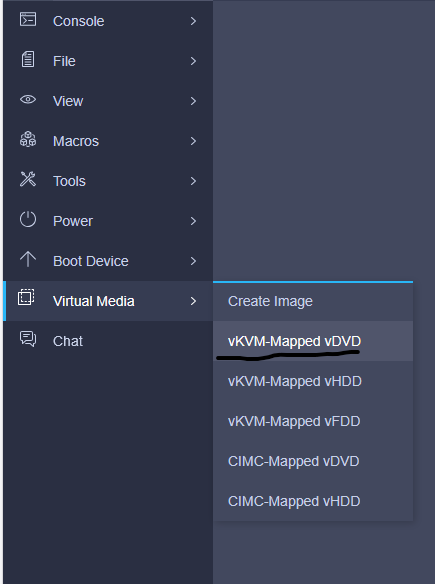The height and width of the screenshot is (584, 435).
Task: Click the Tools wrench icon
Action: (28, 179)
